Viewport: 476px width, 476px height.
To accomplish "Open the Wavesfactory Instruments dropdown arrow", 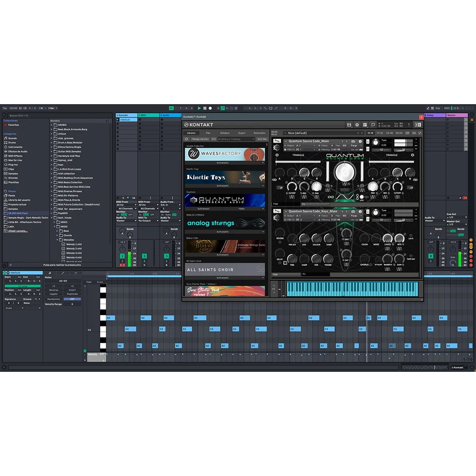I will (x=263, y=163).
